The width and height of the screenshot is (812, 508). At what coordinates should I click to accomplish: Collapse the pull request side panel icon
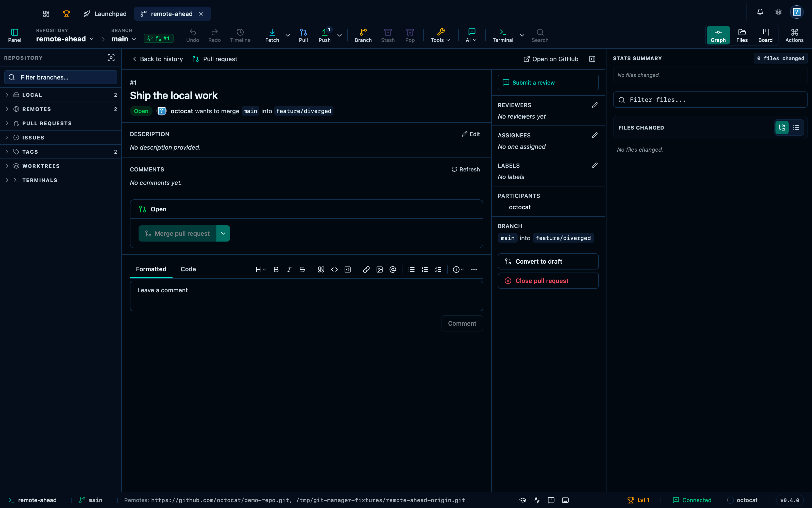pos(592,59)
